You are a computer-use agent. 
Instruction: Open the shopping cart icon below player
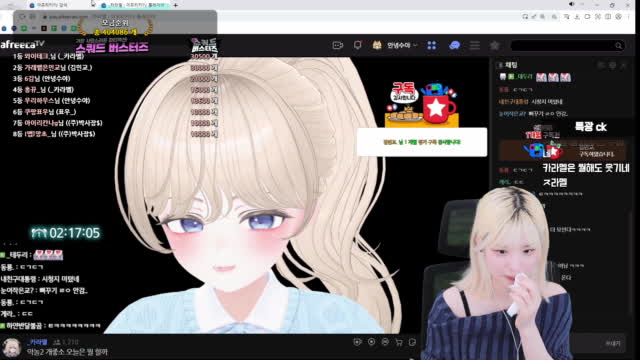coord(399,342)
